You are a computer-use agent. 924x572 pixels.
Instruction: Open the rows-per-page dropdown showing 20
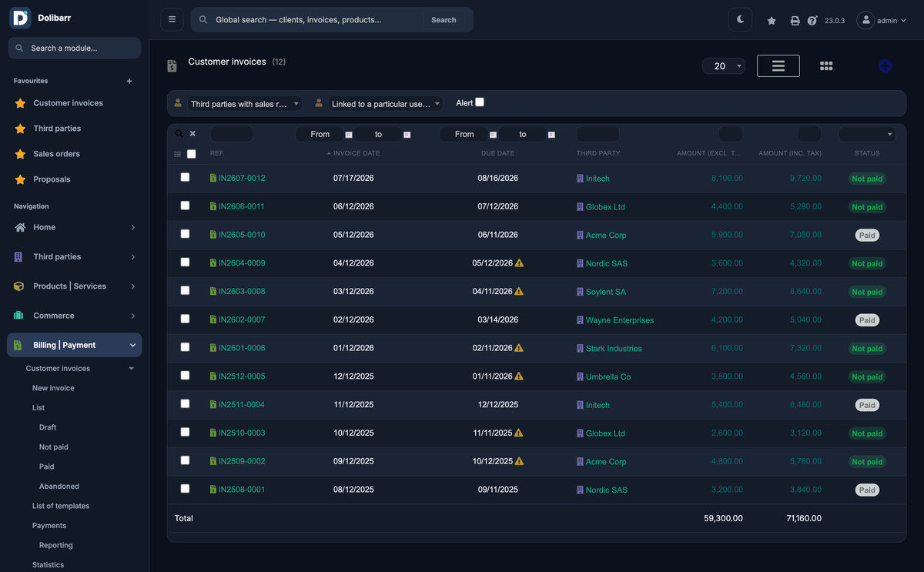[724, 66]
